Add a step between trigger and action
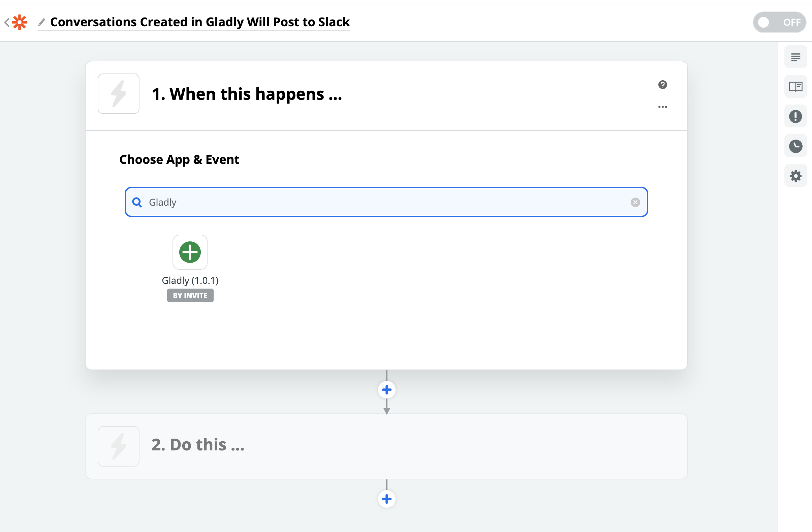The width and height of the screenshot is (812, 532). click(386, 390)
